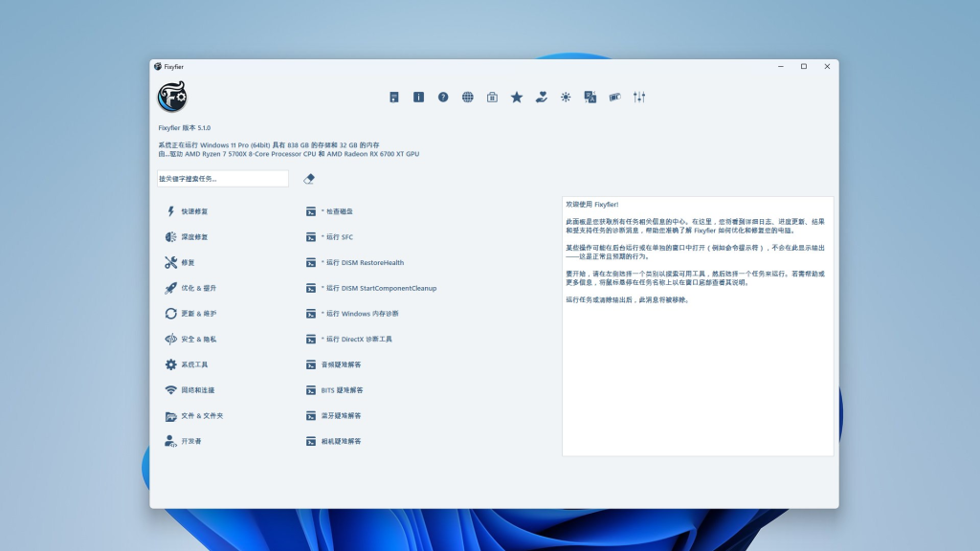Image resolution: width=980 pixels, height=551 pixels.
Task: Open the language translation icon
Action: point(590,97)
